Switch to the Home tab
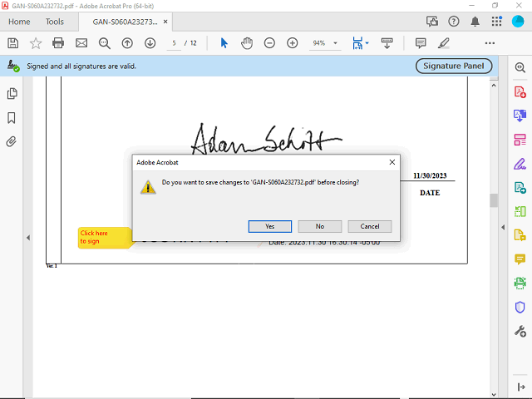The width and height of the screenshot is (532, 399). pyautogui.click(x=19, y=22)
